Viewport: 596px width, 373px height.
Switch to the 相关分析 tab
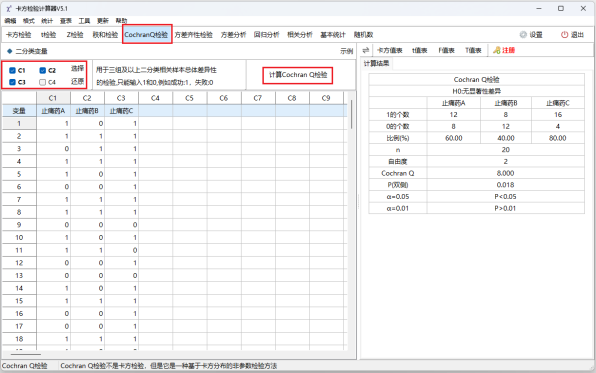pyautogui.click(x=300, y=35)
